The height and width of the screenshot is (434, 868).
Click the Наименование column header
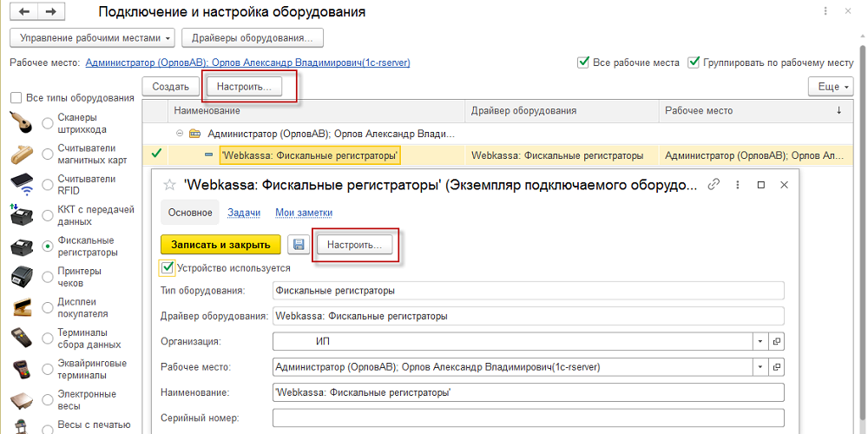click(317, 111)
